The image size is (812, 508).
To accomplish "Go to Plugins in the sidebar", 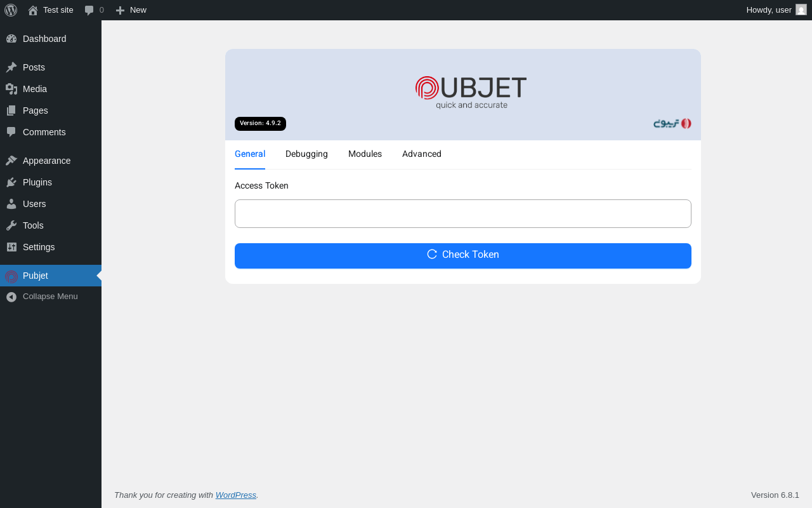I will pyautogui.click(x=51, y=182).
